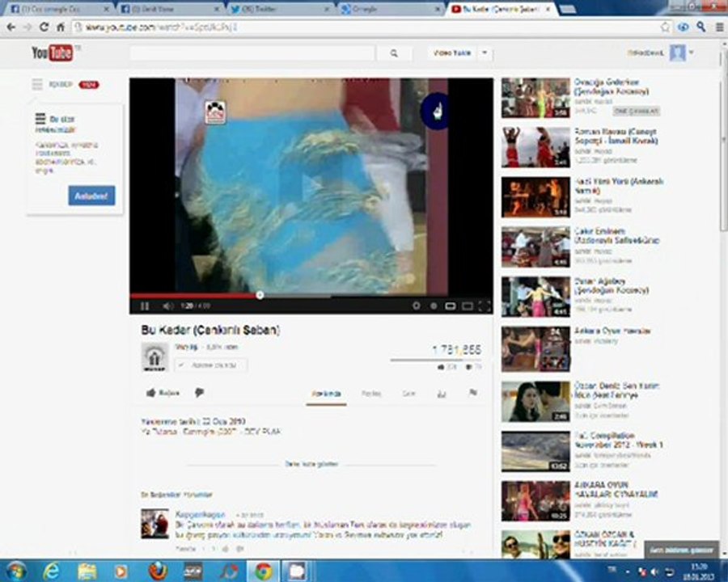Open the Roman Havası related video link
The height and width of the screenshot is (582, 728).
[x=616, y=136]
